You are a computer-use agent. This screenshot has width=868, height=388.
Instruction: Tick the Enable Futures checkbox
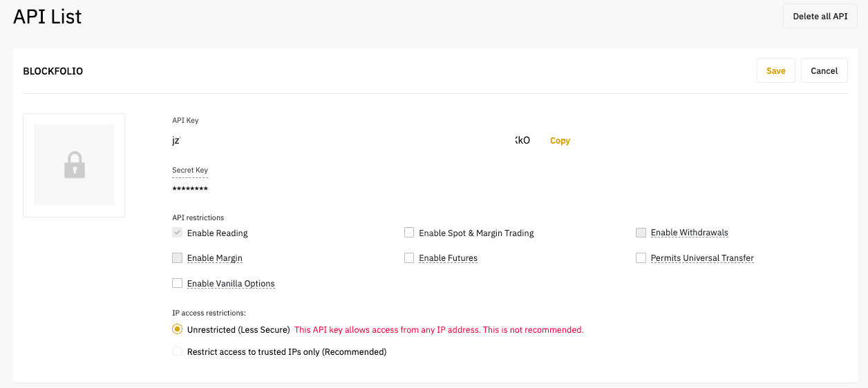[x=409, y=258]
